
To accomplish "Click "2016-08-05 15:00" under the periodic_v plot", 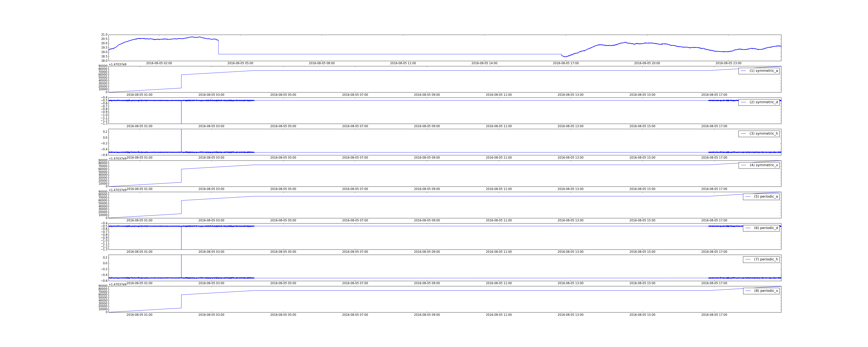I will (642, 315).
